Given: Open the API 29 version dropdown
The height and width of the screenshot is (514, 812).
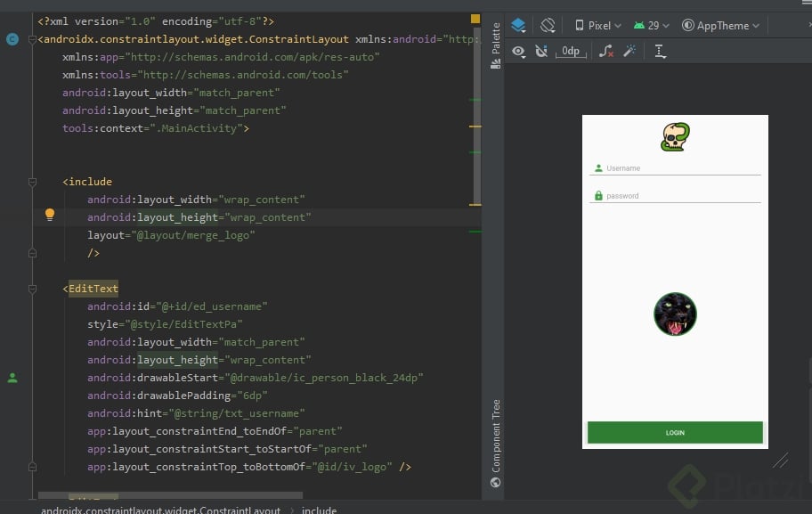Looking at the screenshot, I should coord(652,26).
